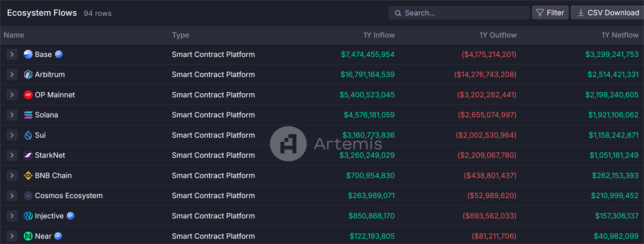The height and width of the screenshot is (244, 644).
Task: Click the Injective logo icon
Action: pos(28,216)
